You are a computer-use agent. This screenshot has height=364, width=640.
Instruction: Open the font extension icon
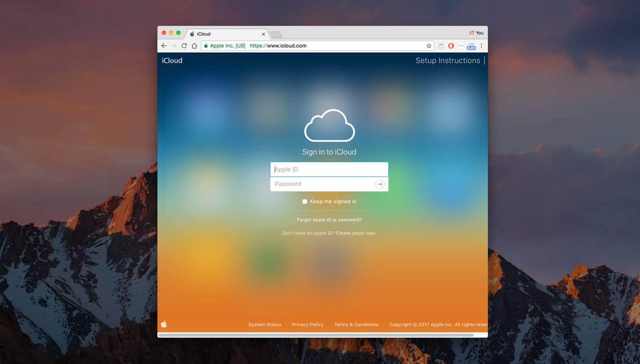[461, 46]
